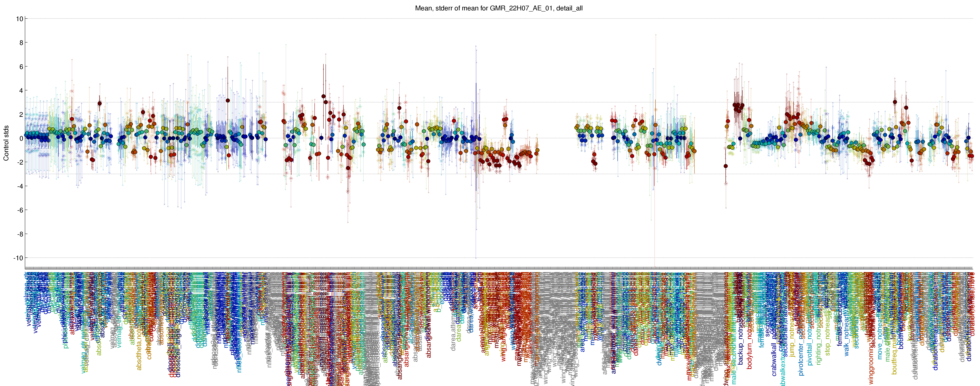Click the y-axis tick label 2
The image size is (980, 386).
click(21, 114)
